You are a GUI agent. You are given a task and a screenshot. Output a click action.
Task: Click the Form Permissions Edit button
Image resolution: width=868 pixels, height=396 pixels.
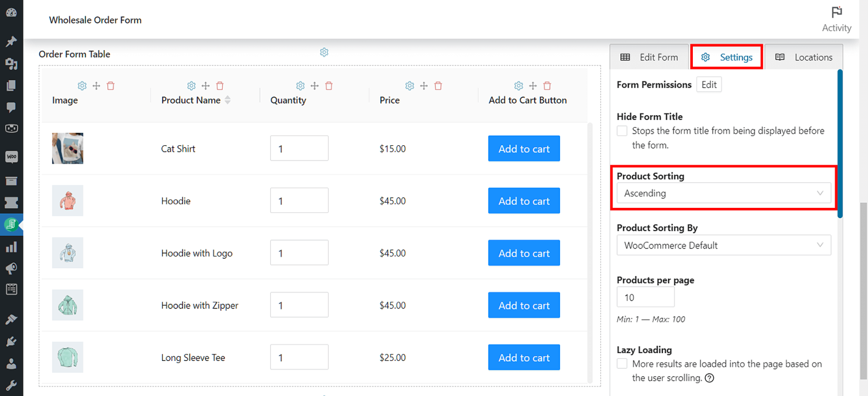click(x=709, y=84)
